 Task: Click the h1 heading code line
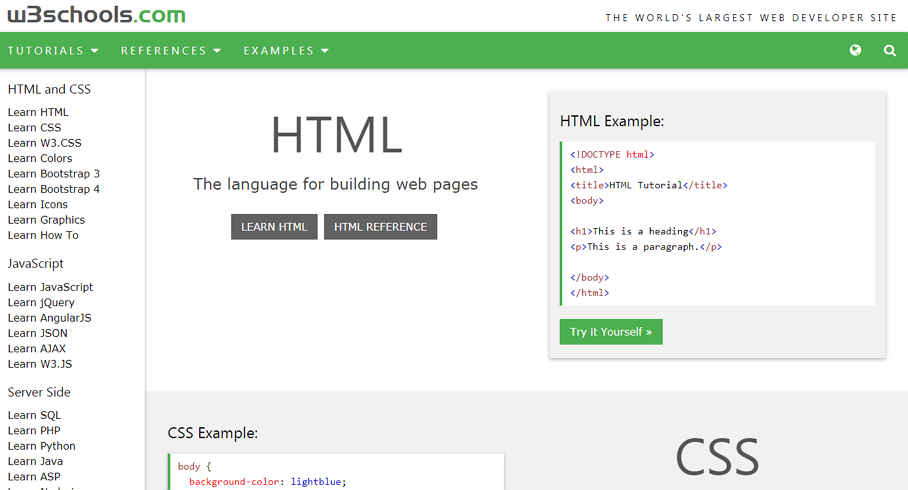643,231
